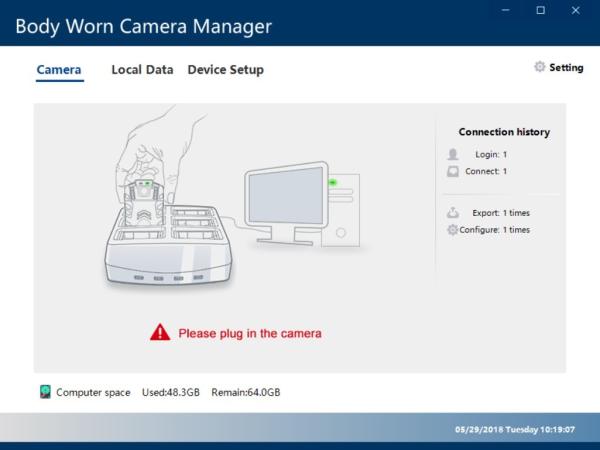600x450 pixels.
Task: Click the Export icon in Connection history
Action: coord(453,213)
